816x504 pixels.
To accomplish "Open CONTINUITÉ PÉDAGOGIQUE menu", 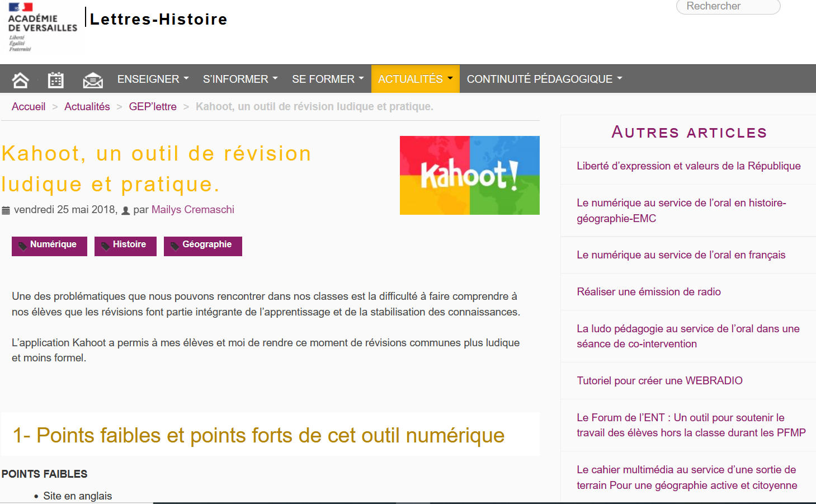I will (544, 79).
